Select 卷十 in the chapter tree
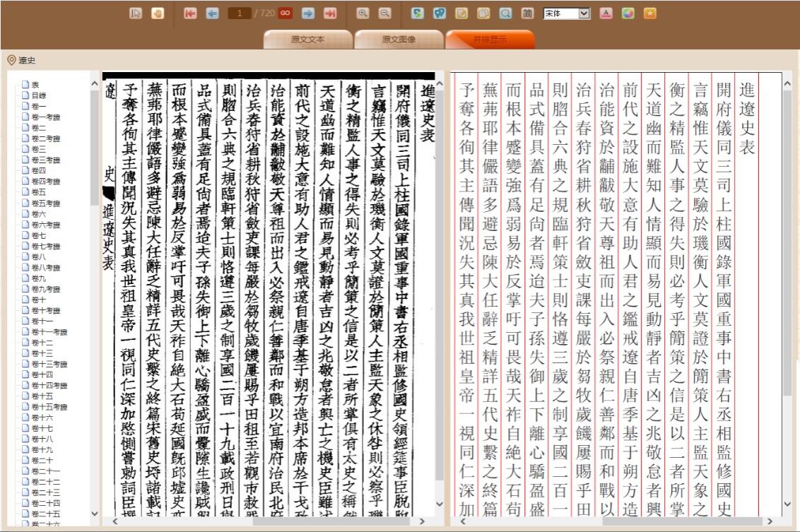Screen dimensions: 800x532 point(39,300)
